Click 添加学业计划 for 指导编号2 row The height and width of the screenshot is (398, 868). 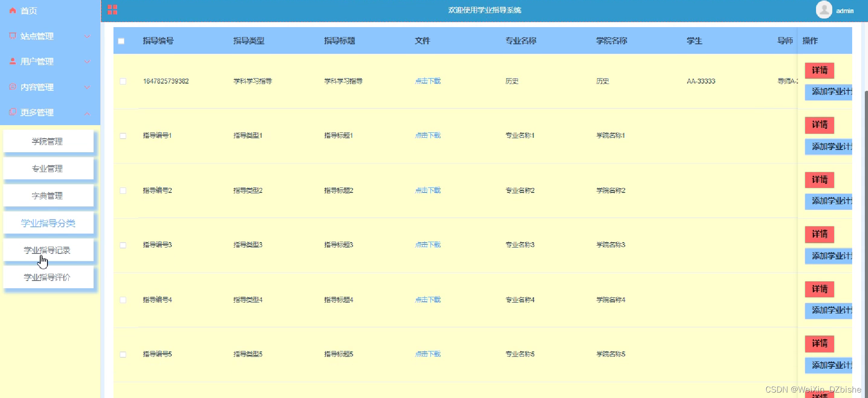click(829, 201)
